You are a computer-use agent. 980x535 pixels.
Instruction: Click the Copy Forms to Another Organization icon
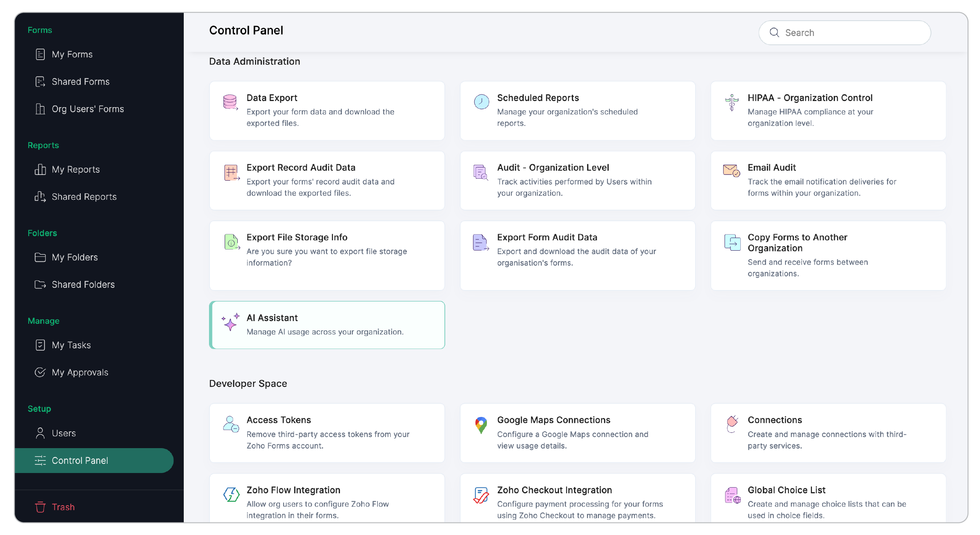click(x=733, y=241)
